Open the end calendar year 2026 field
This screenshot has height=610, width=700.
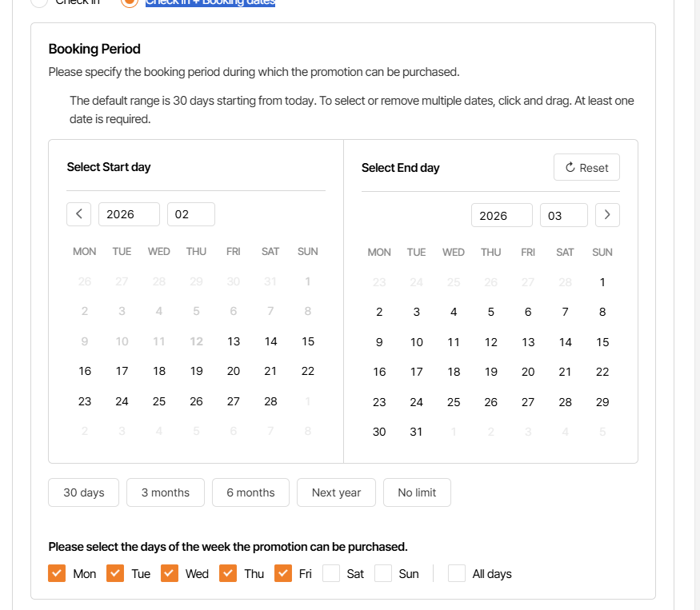(x=502, y=216)
